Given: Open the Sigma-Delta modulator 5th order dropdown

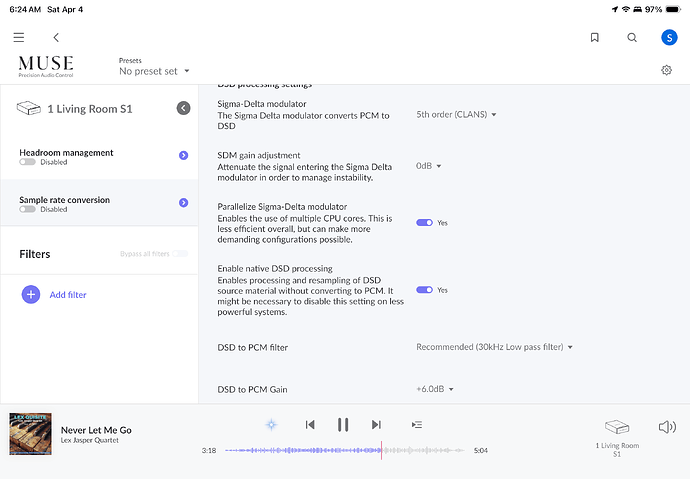Looking at the screenshot, I should point(456,114).
